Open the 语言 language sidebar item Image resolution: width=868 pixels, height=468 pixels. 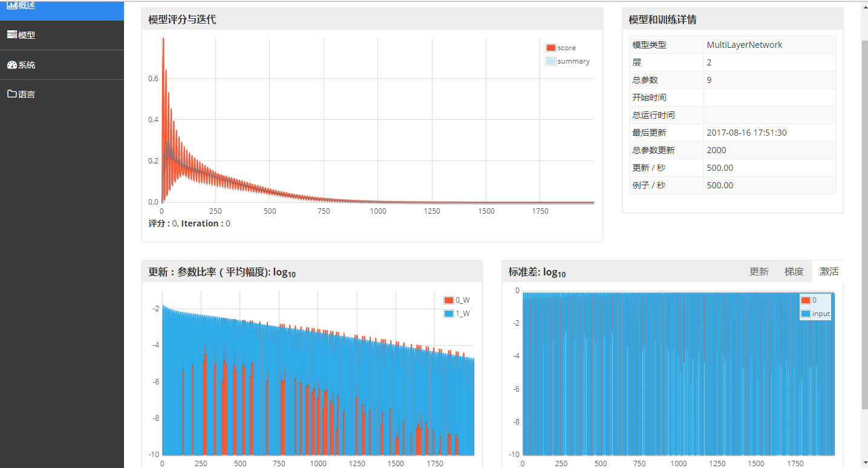click(x=62, y=94)
